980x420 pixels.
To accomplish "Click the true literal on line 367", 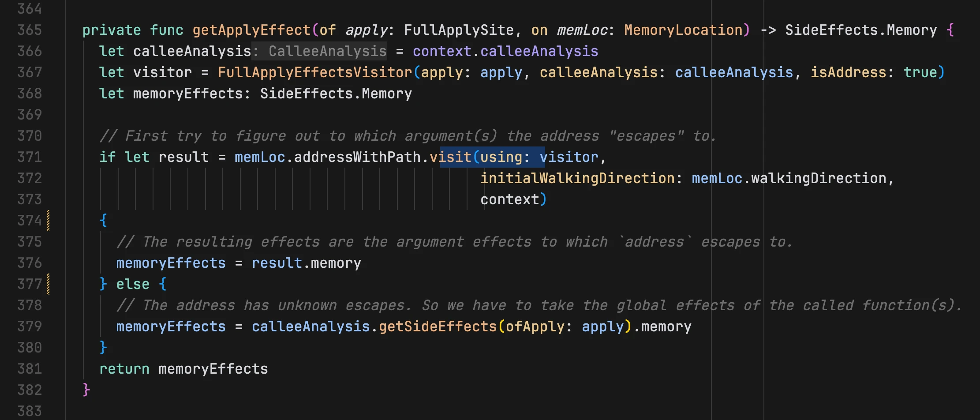I will [920, 72].
